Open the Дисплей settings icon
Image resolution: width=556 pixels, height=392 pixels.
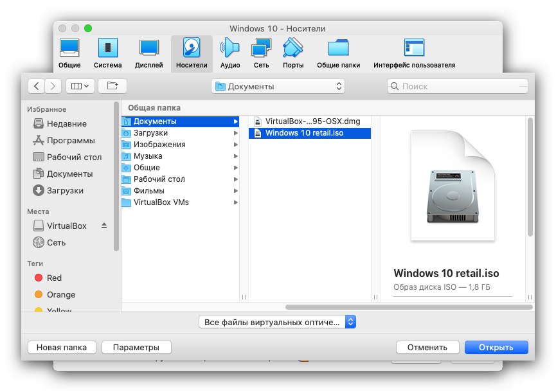pos(149,53)
